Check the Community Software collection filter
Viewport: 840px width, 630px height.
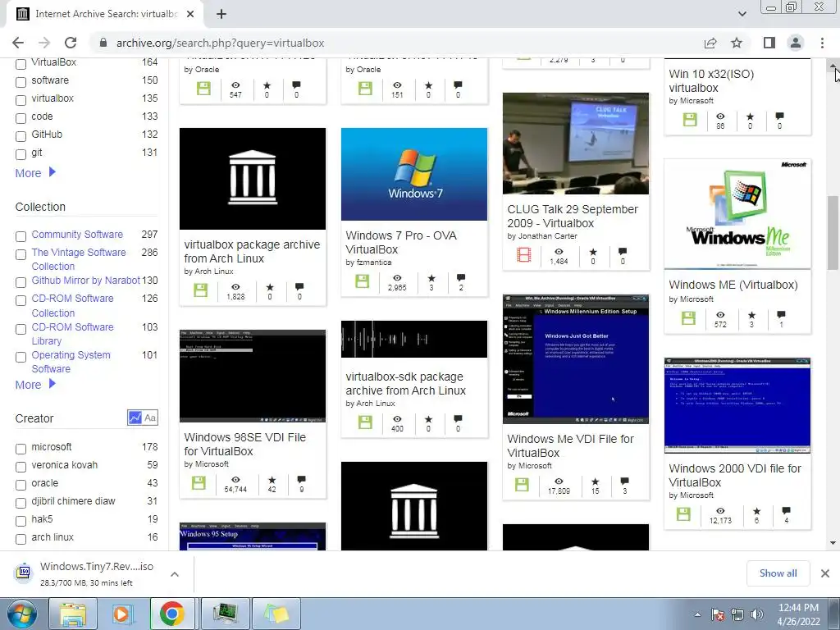(x=21, y=236)
